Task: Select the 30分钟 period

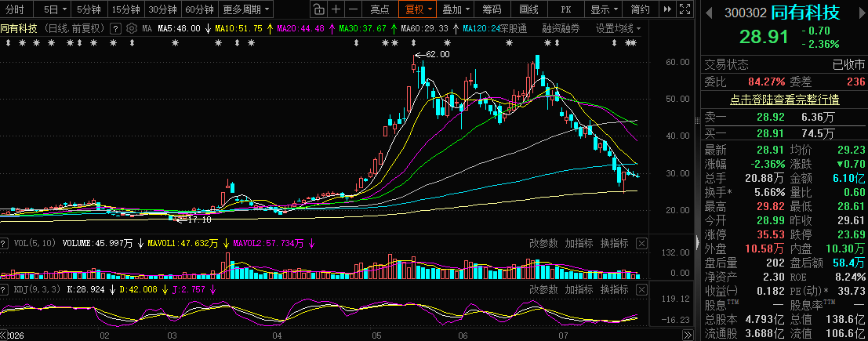Action: [x=163, y=9]
